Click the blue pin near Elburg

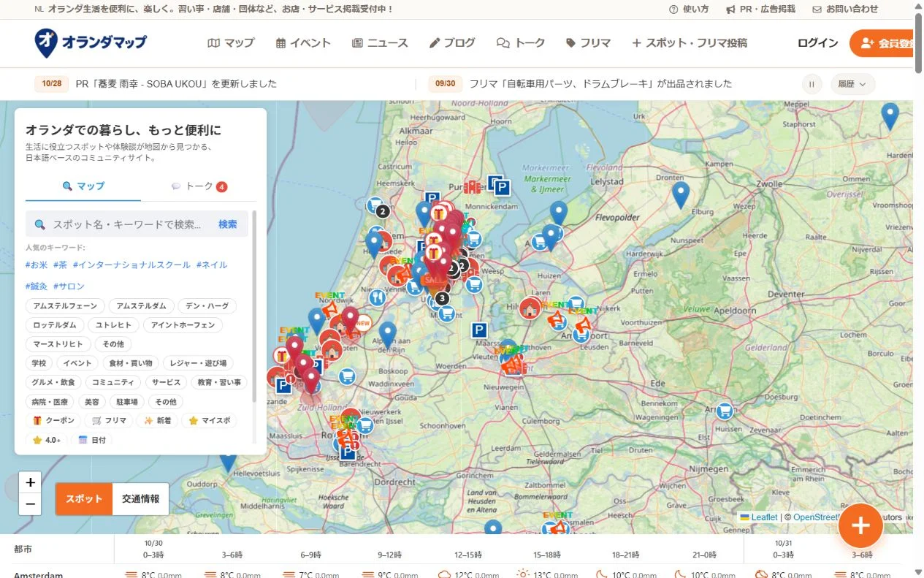[681, 194]
